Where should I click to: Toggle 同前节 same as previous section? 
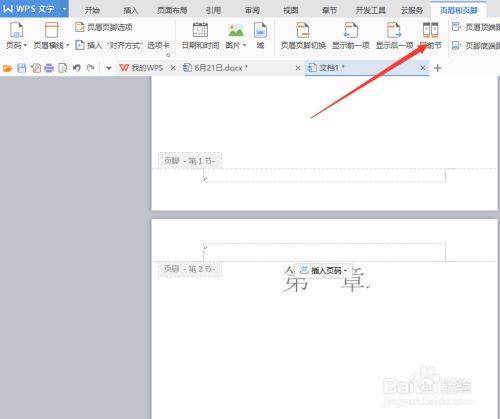(430, 36)
